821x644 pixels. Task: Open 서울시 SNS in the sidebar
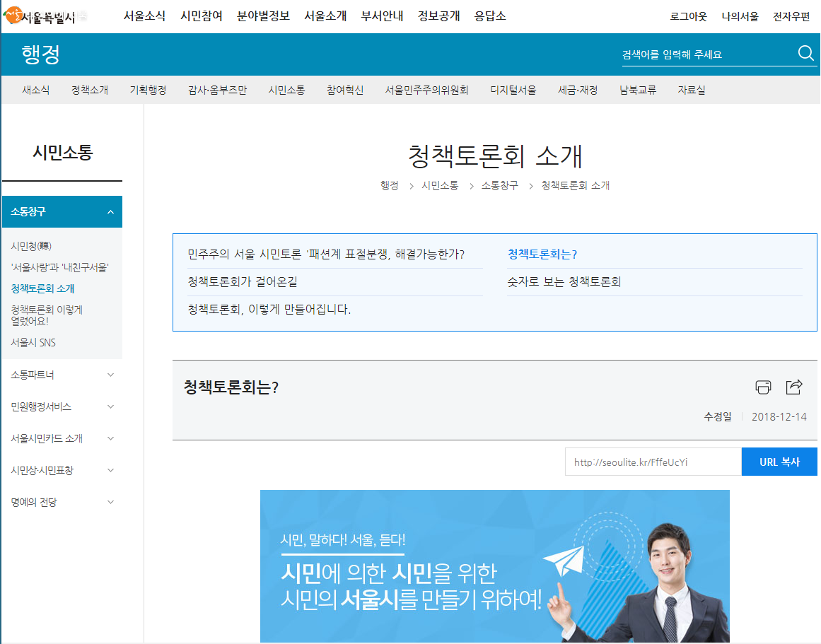click(33, 342)
